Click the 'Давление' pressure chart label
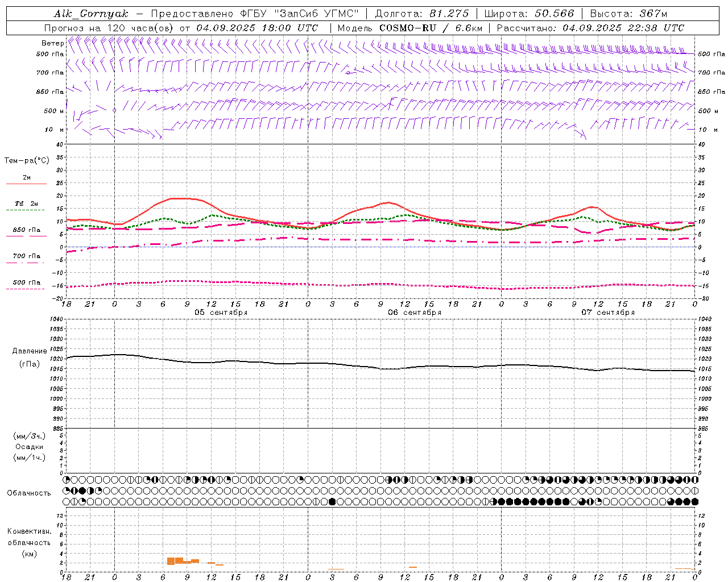Image resolution: width=728 pixels, height=582 pixels. (x=30, y=351)
